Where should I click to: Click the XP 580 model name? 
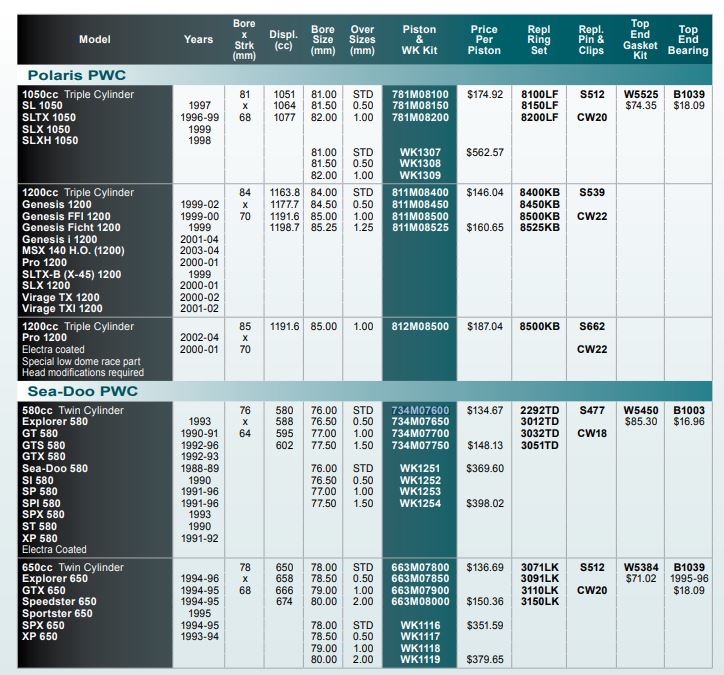tap(40, 538)
